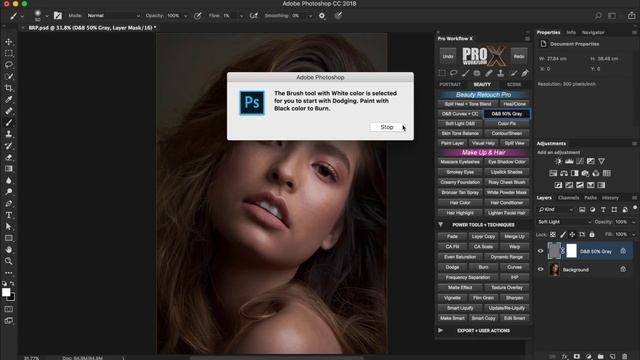The height and width of the screenshot is (360, 640).
Task: Select the Type tool
Action: pyautogui.click(x=9, y=215)
